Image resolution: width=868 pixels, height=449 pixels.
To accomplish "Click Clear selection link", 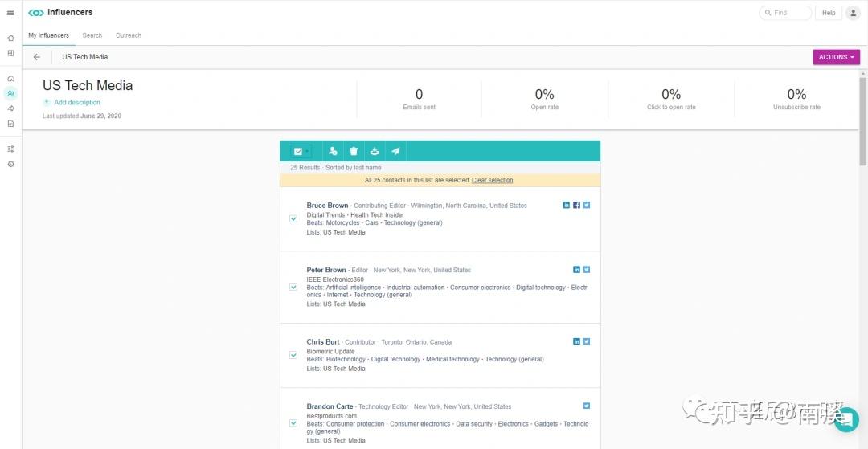I will click(492, 180).
